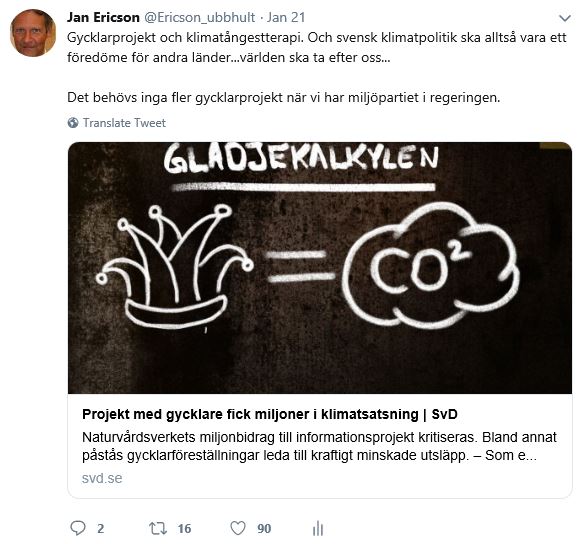
Task: Open Jan Ericson display name
Action: click(x=103, y=17)
